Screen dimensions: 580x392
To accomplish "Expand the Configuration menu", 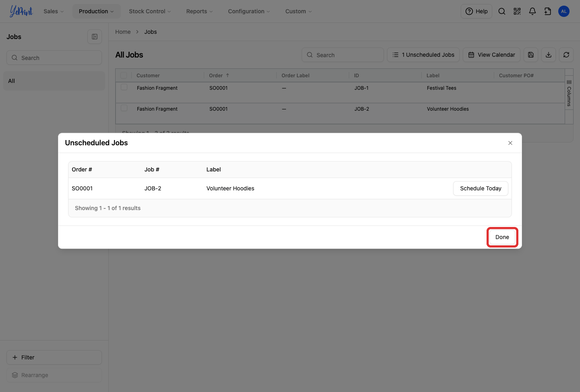I will pos(249,11).
